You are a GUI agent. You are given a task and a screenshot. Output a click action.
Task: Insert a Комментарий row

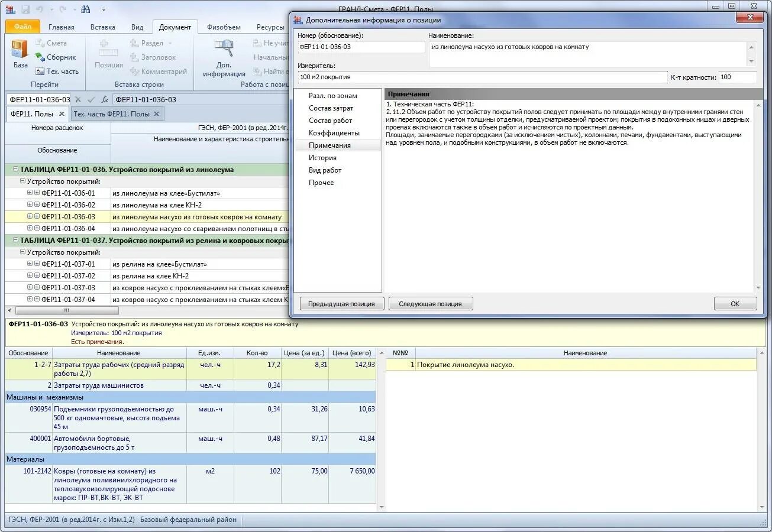(x=158, y=72)
